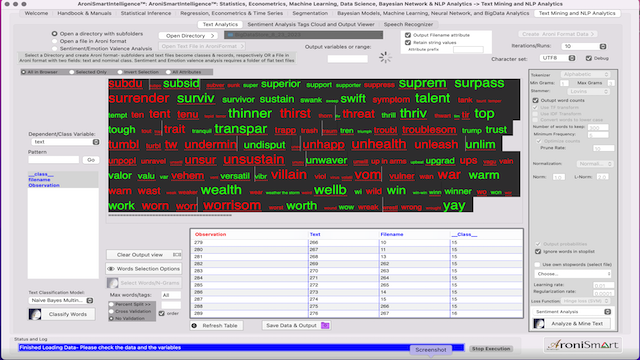Open the Character set UTF8 dropdown

[558, 58]
